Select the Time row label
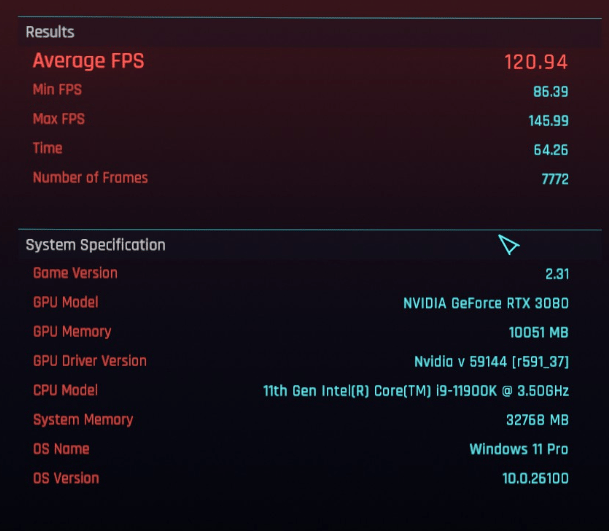 click(x=47, y=148)
